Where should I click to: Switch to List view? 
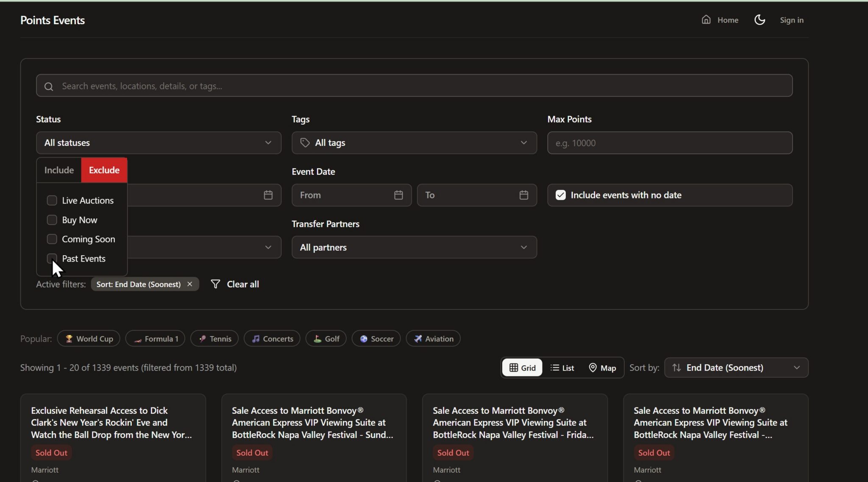pos(562,368)
